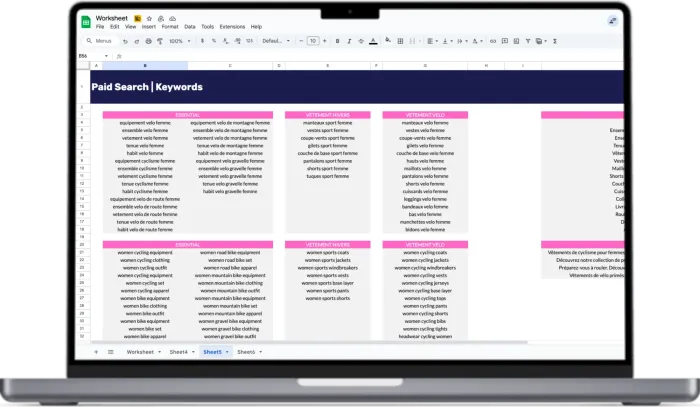This screenshot has height=407, width=700.
Task: Click the move-to-folder icon by the title
Action: pyautogui.click(x=161, y=19)
